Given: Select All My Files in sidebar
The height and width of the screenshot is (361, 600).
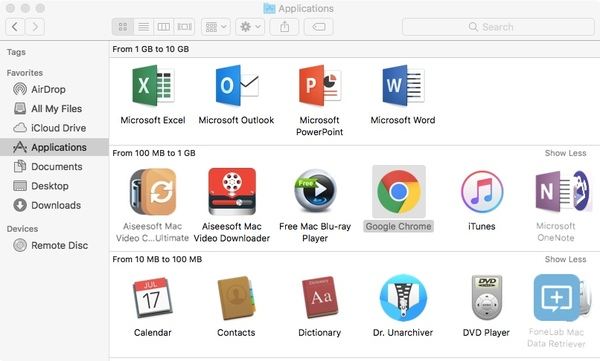Looking at the screenshot, I should coord(54,109).
